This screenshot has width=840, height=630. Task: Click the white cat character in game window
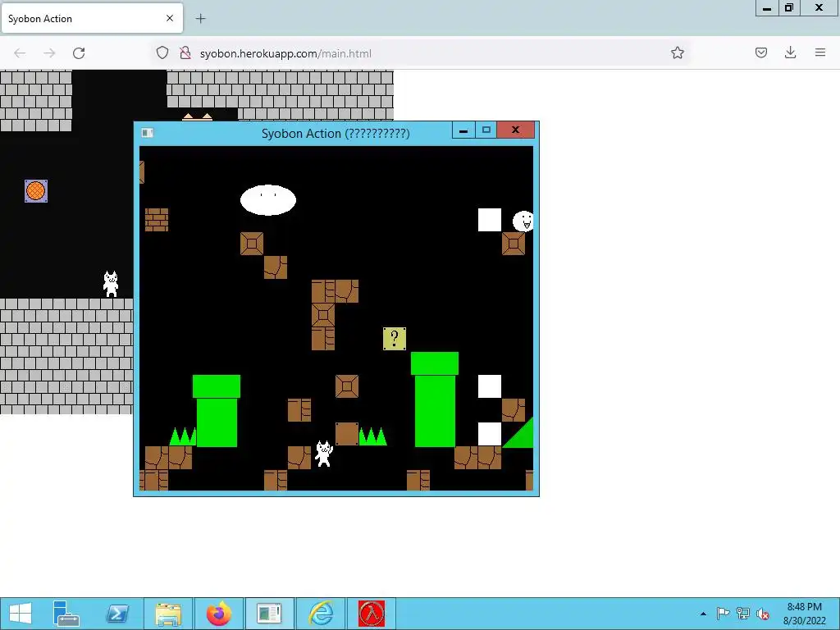click(x=323, y=454)
